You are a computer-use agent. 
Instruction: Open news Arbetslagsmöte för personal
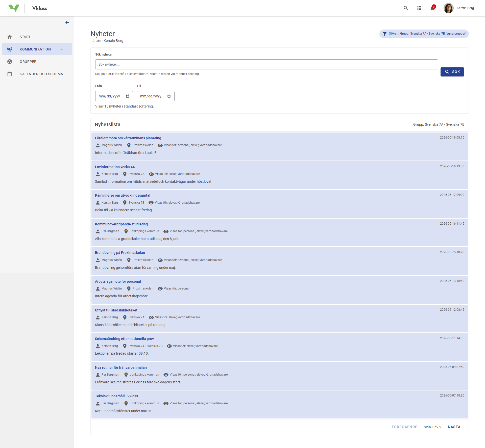[x=118, y=281]
